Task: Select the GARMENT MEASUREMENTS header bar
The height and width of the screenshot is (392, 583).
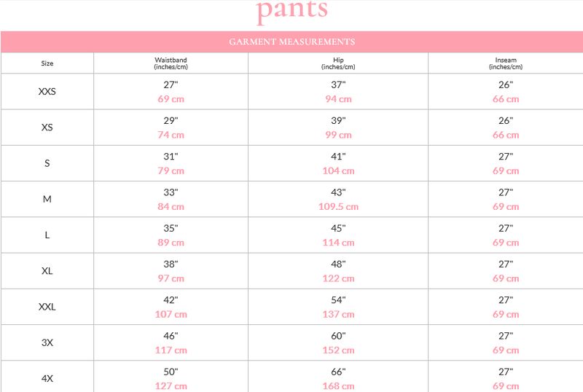Action: [292, 42]
